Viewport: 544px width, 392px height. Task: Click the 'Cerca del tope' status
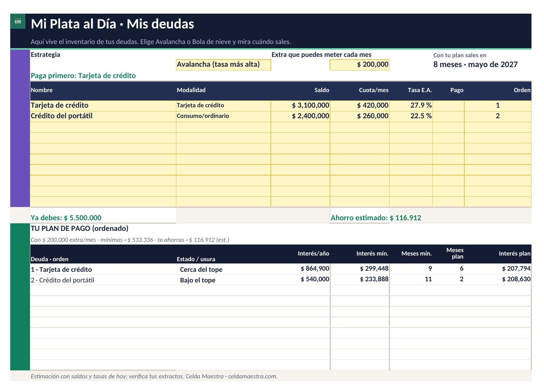(x=201, y=270)
